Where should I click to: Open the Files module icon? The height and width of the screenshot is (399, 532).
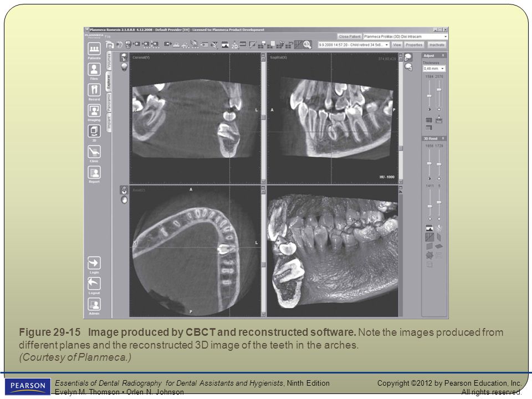tap(94, 70)
